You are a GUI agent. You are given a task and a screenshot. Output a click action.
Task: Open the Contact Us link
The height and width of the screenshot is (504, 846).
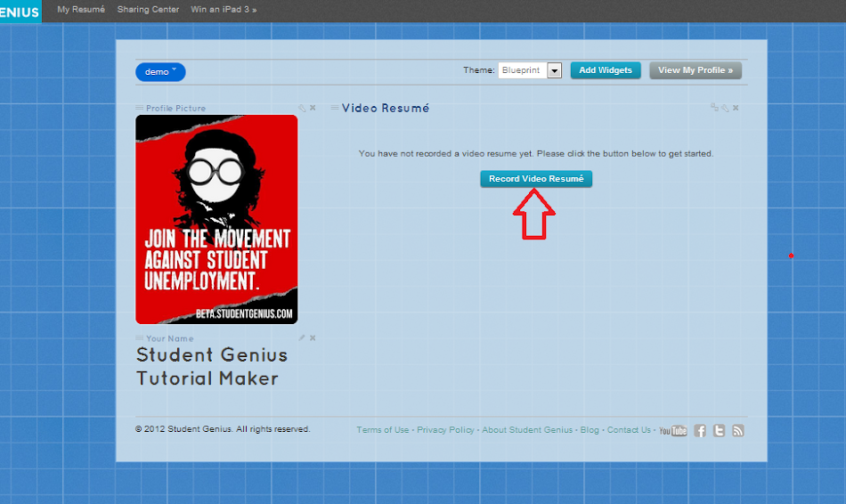[629, 429]
